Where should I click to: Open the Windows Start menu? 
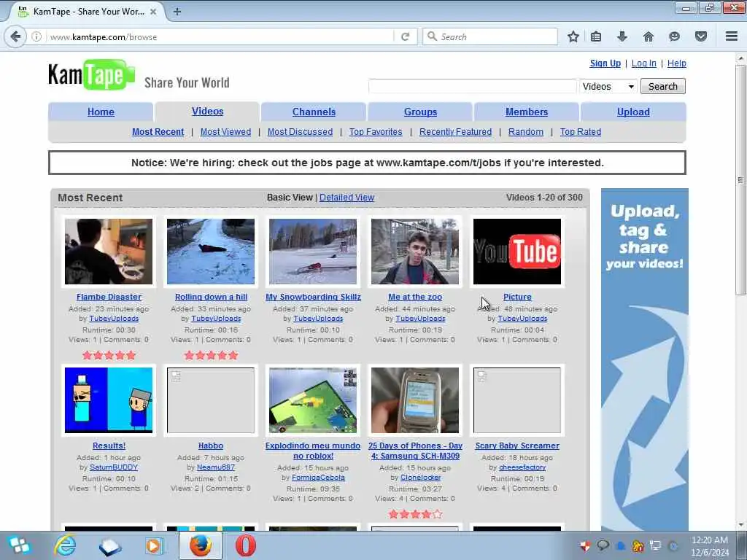(x=18, y=545)
